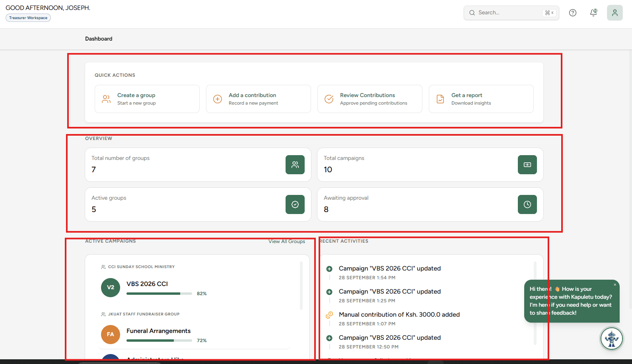Click the plus icon beside 1:54 PM campaign update

click(329, 269)
